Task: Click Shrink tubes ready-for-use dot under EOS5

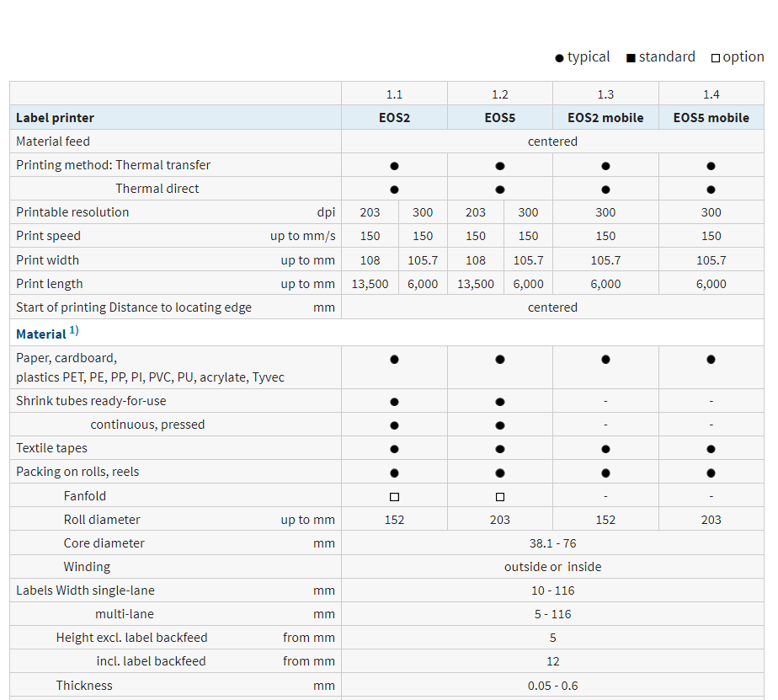Action: 500,402
